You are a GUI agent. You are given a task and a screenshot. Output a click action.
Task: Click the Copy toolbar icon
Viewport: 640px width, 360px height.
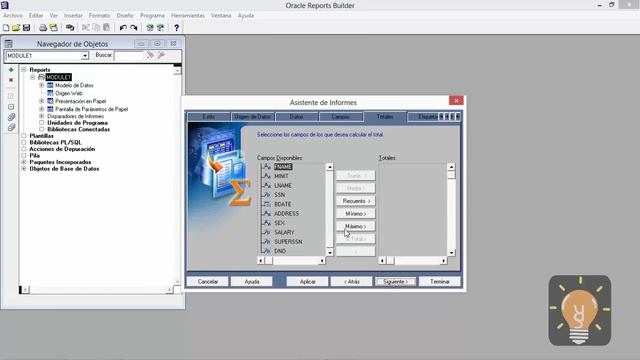click(96, 28)
